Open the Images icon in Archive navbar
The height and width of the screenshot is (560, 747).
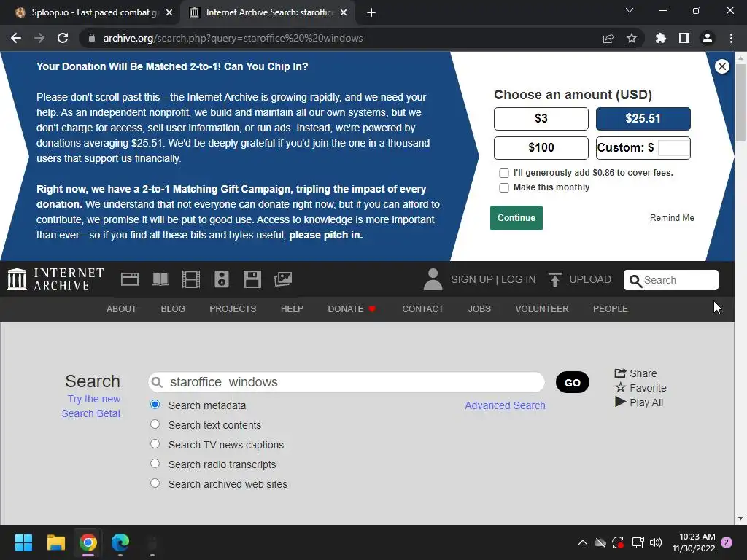283,279
